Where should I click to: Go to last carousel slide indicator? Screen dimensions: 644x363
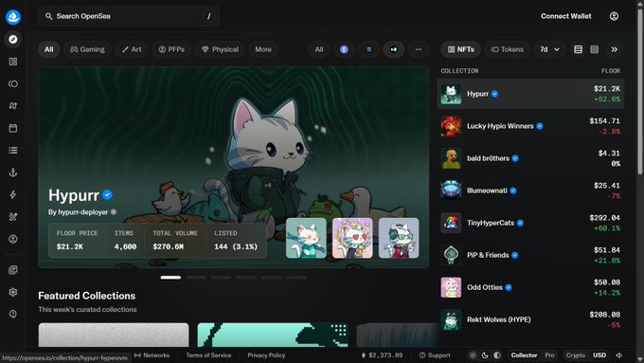(296, 278)
